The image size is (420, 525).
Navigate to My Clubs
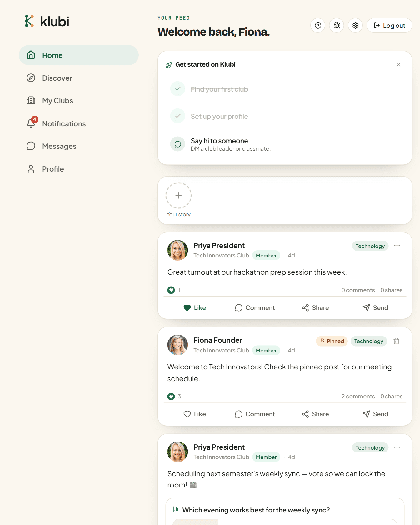point(79,101)
